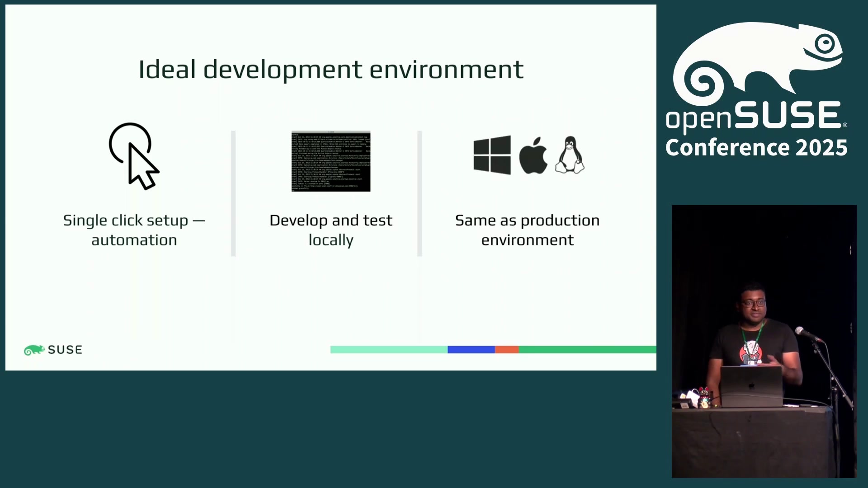Click the orange segment of footer bar
Viewport: 868px width, 488px height.
tap(507, 349)
